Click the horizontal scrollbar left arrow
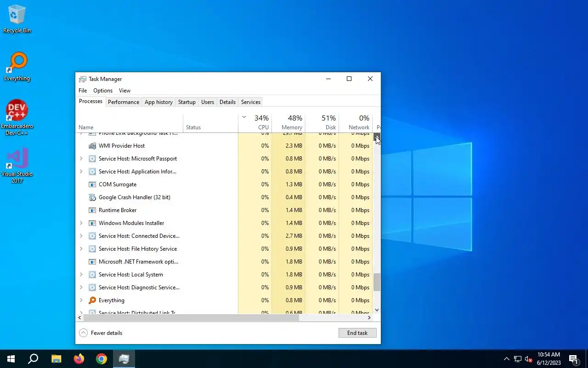This screenshot has width=588, height=368. tap(79, 317)
